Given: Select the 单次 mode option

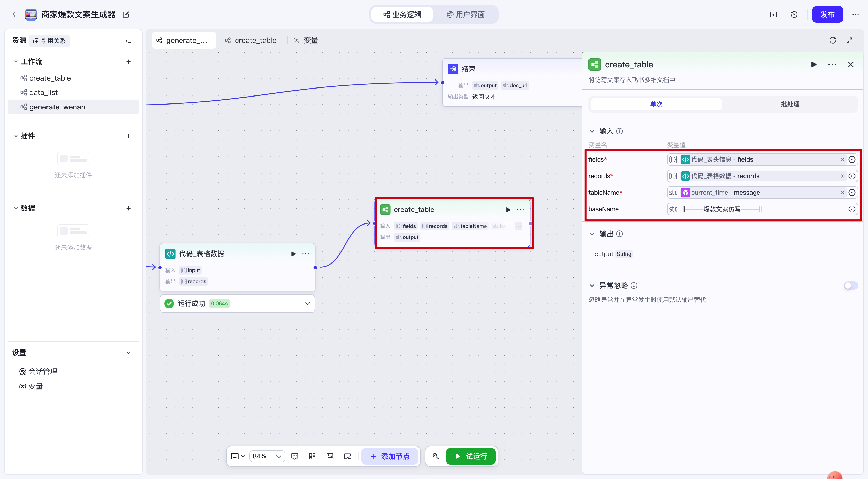Looking at the screenshot, I should pos(656,104).
